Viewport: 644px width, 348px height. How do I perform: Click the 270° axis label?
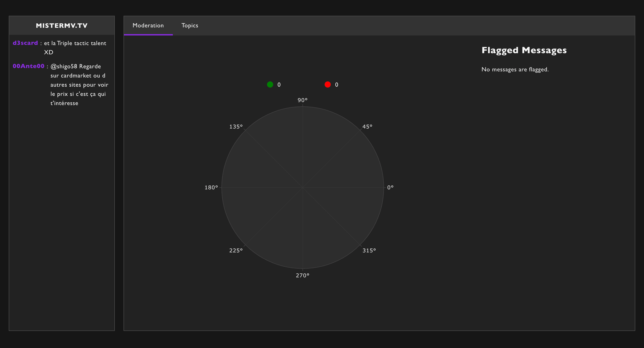tap(303, 275)
